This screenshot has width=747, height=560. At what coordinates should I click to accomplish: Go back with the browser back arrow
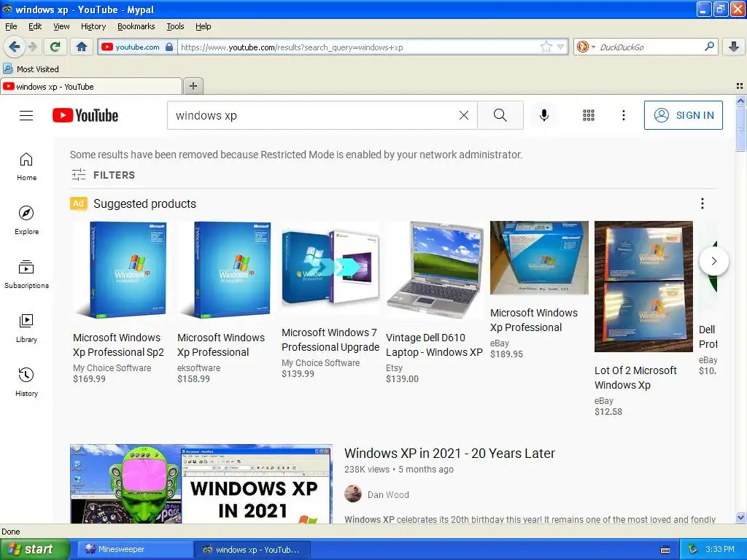click(15, 47)
